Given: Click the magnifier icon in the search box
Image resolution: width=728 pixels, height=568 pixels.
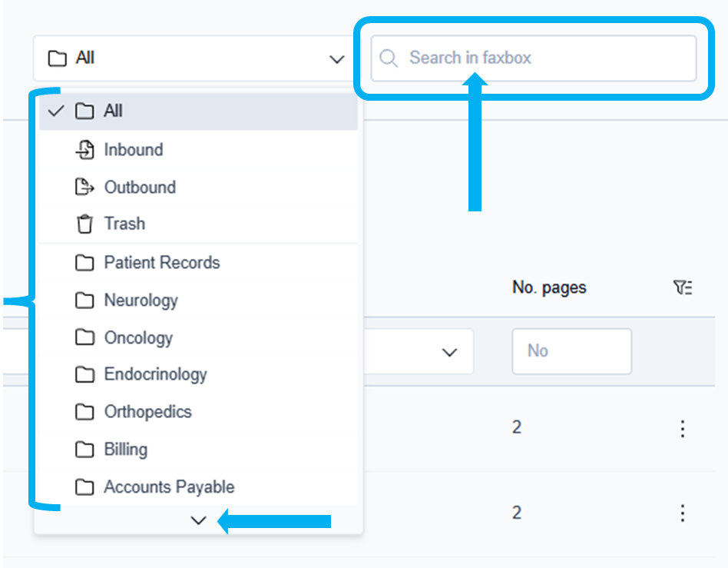Looking at the screenshot, I should 389,58.
